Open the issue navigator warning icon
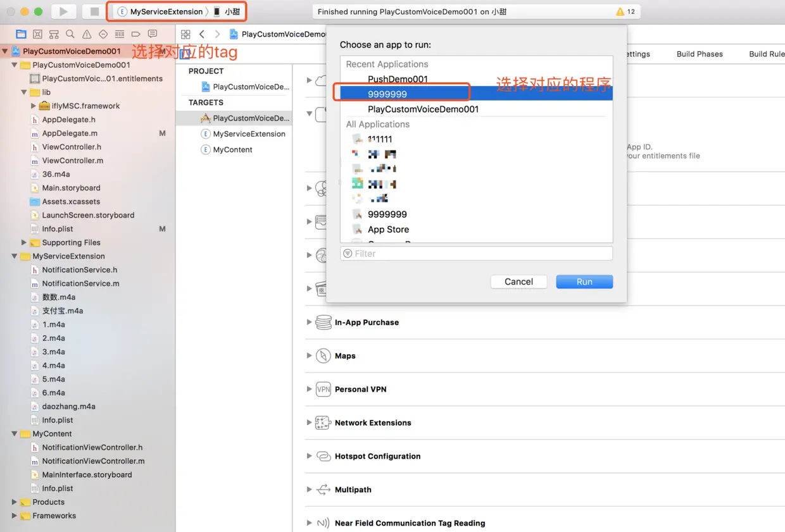The image size is (785, 532). point(87,34)
